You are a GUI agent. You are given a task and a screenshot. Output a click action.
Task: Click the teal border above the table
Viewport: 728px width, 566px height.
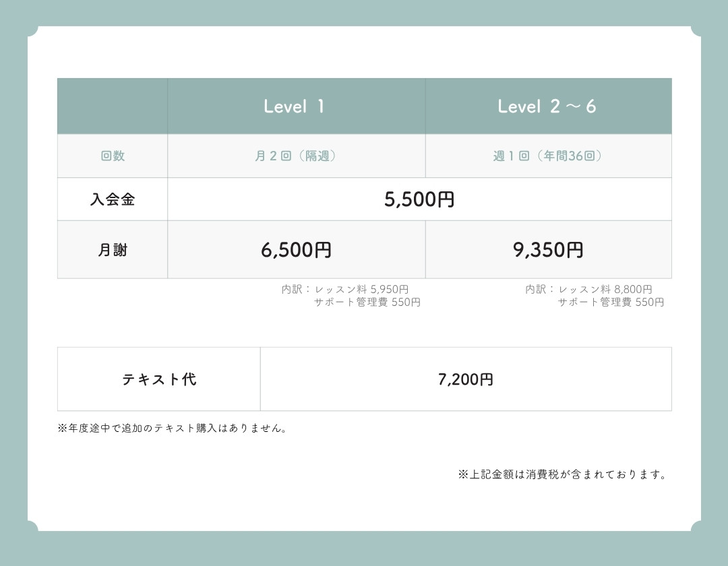(x=364, y=12)
